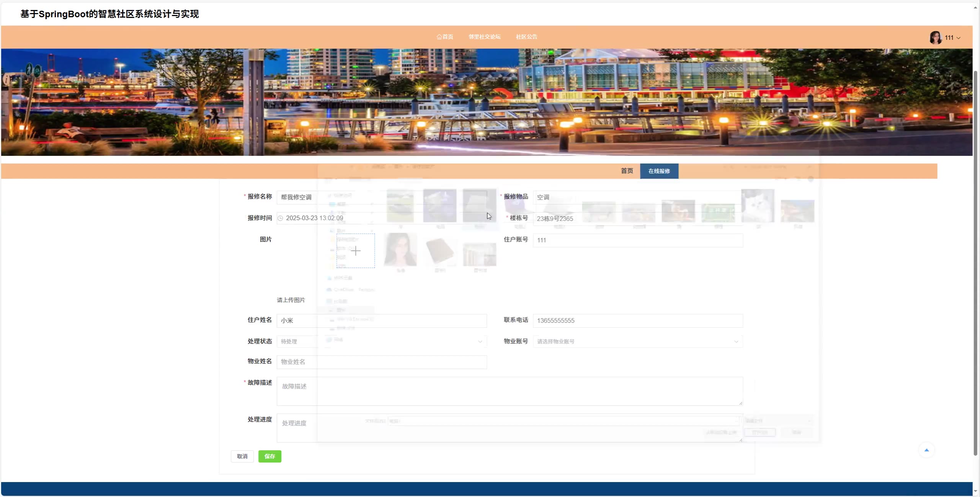980x497 pixels.
Task: Open the 邻里社交论坛 menu item
Action: [484, 37]
